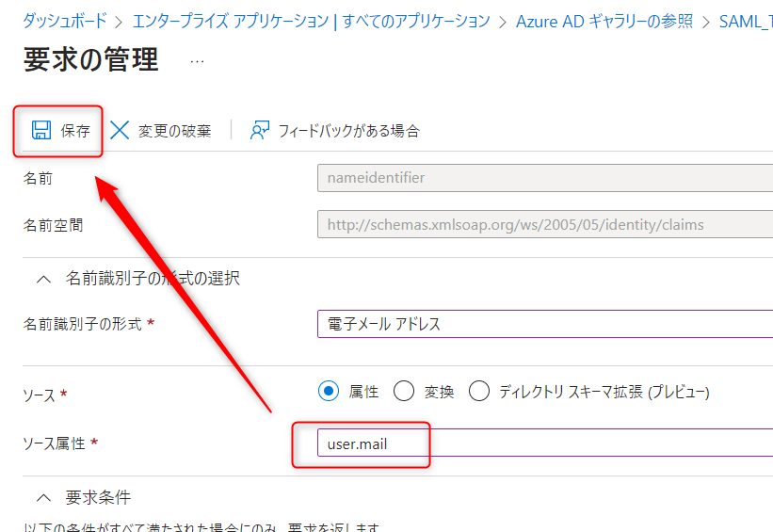
Task: Click the X icon for 変更の破棄
Action: (x=120, y=130)
